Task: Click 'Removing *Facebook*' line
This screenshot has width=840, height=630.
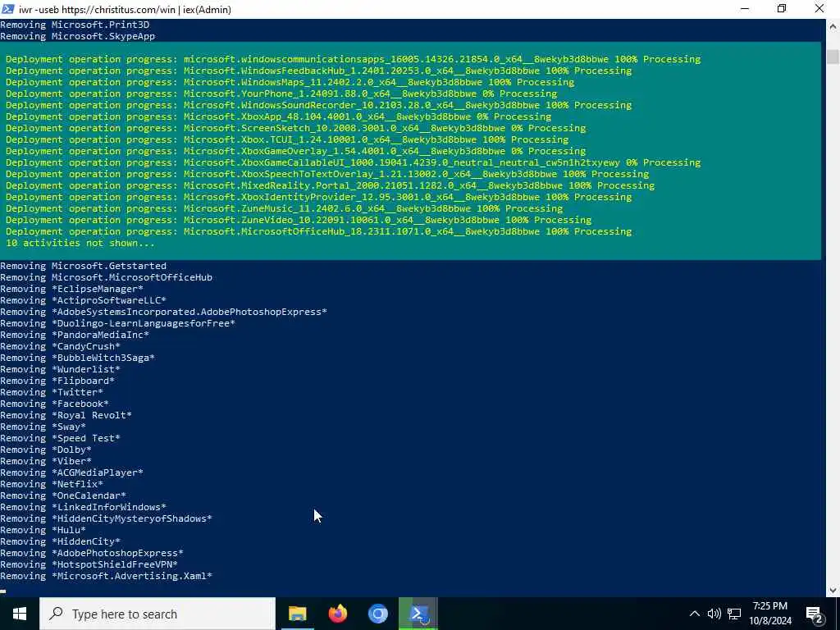Action: pyautogui.click(x=54, y=404)
